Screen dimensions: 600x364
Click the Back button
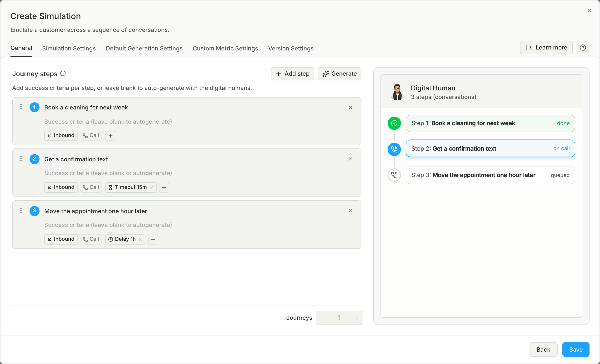click(x=543, y=349)
